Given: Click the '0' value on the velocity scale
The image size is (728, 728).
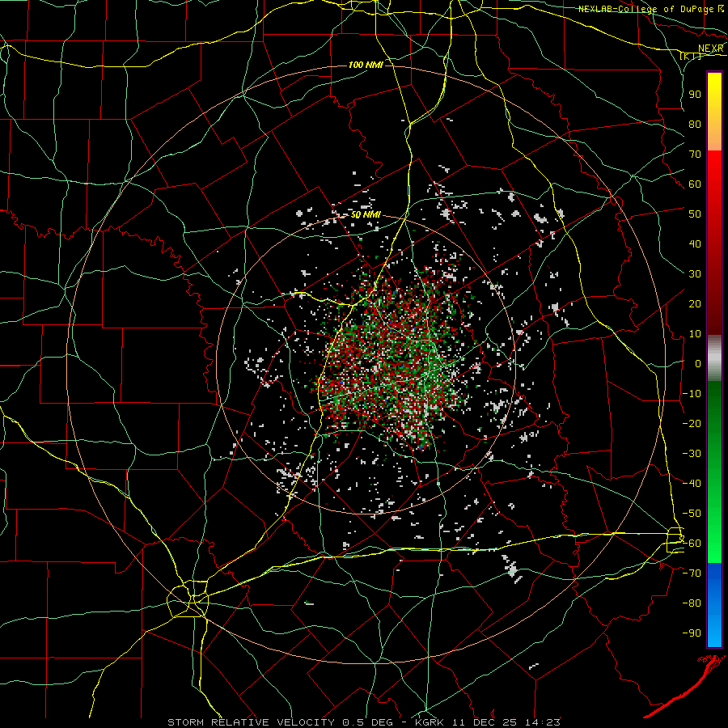Looking at the screenshot, I should tap(698, 363).
